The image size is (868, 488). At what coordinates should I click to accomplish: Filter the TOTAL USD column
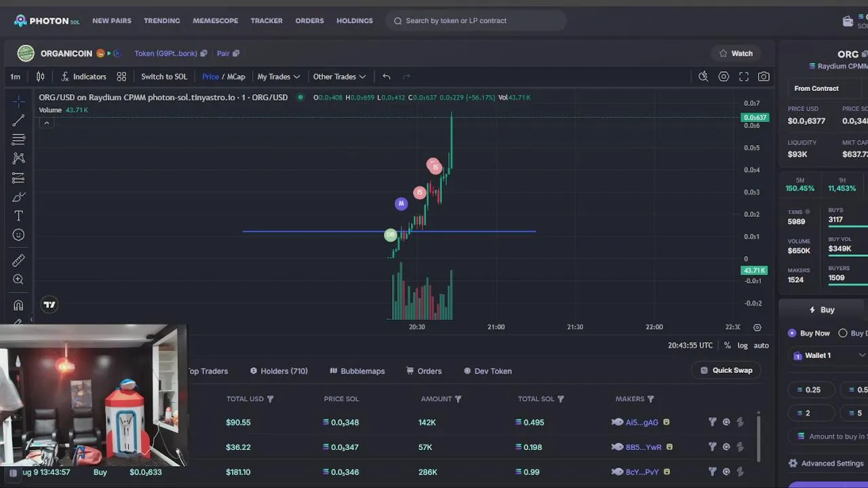tap(271, 399)
